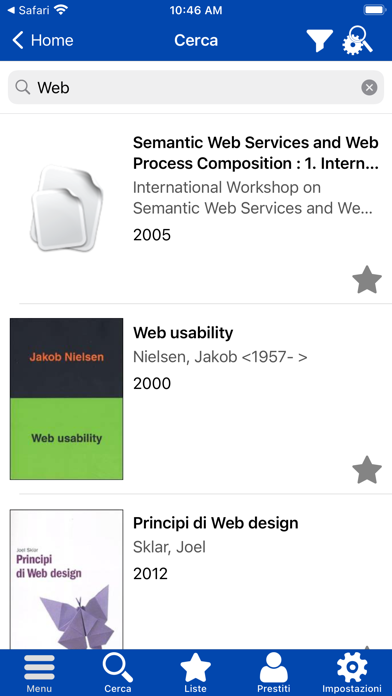This screenshot has width=392, height=696.
Task: Select the Web usability title text
Action: pyautogui.click(x=183, y=332)
